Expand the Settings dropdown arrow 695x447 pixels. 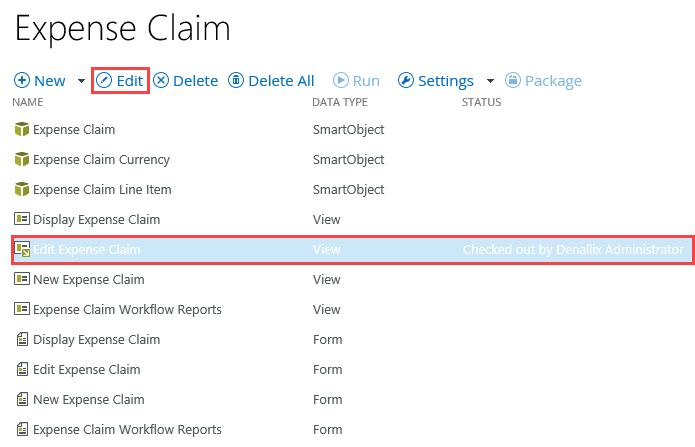[490, 81]
